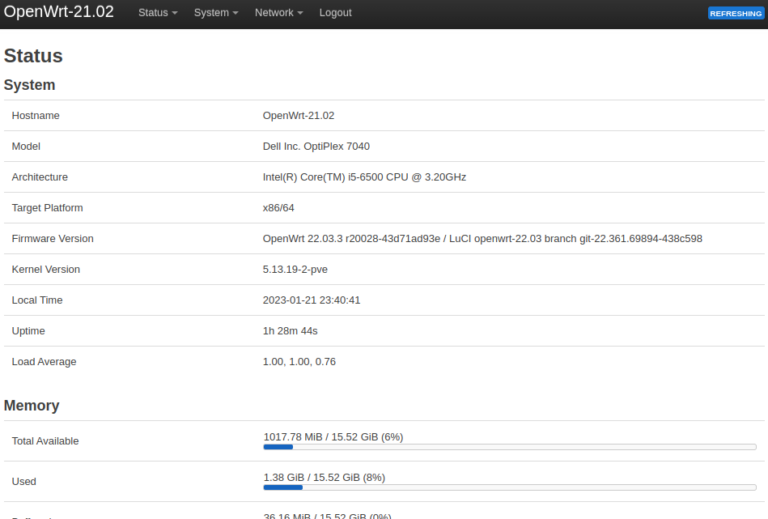Screen dimensions: 768x519
Task: Click Logout in the top bar
Action: 335,13
